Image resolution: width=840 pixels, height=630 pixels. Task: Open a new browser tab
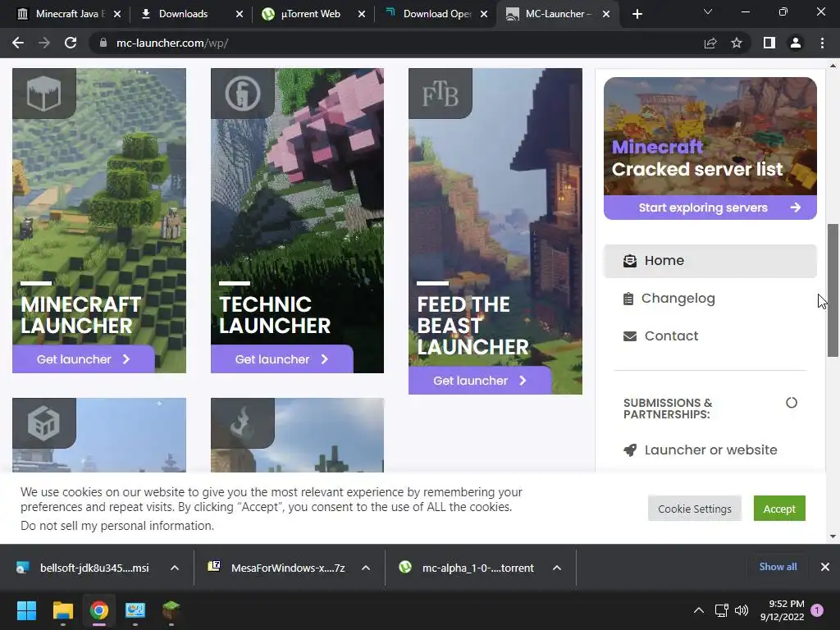click(637, 14)
